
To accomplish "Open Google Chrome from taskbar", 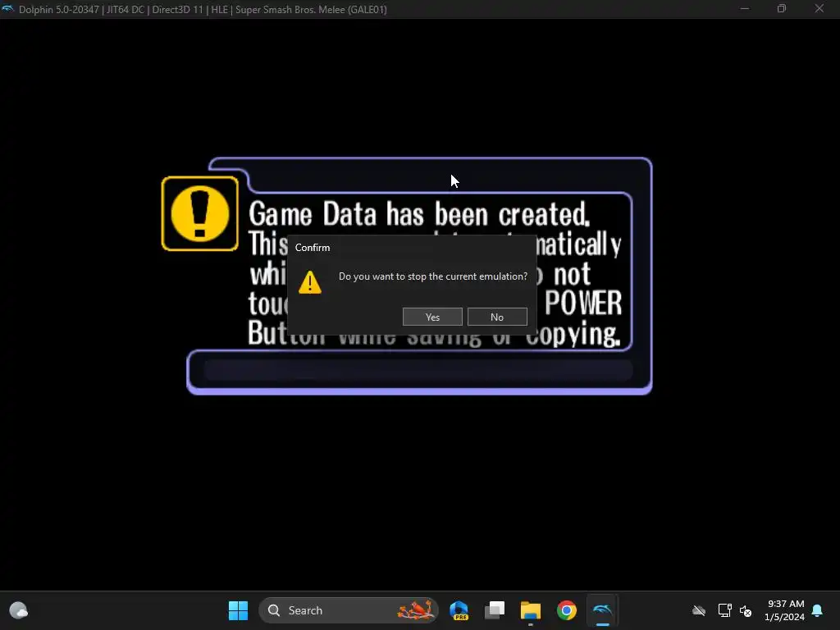I will (x=566, y=610).
